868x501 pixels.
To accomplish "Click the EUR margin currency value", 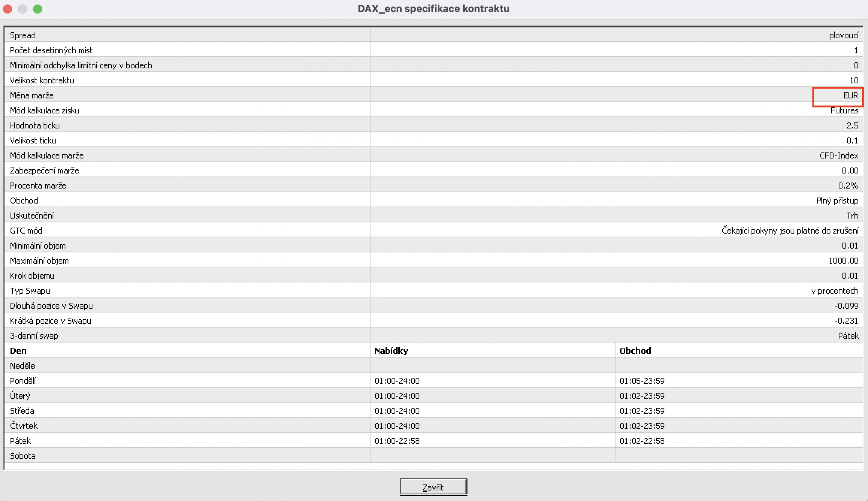I will point(851,95).
